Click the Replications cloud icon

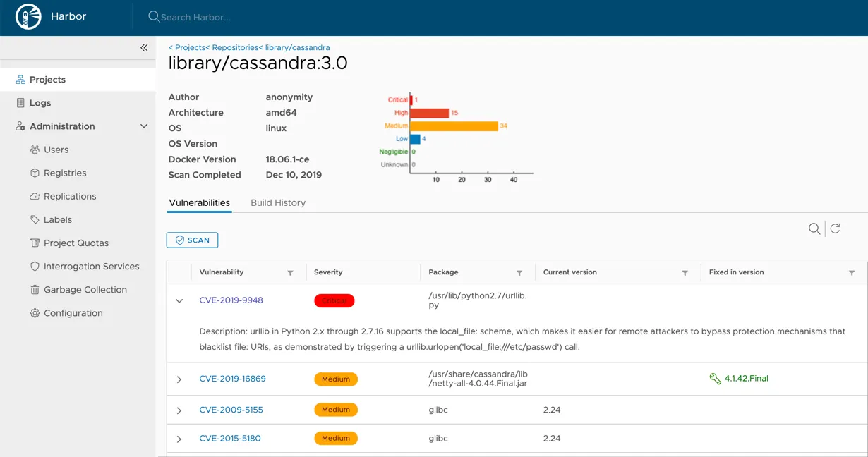[35, 196]
